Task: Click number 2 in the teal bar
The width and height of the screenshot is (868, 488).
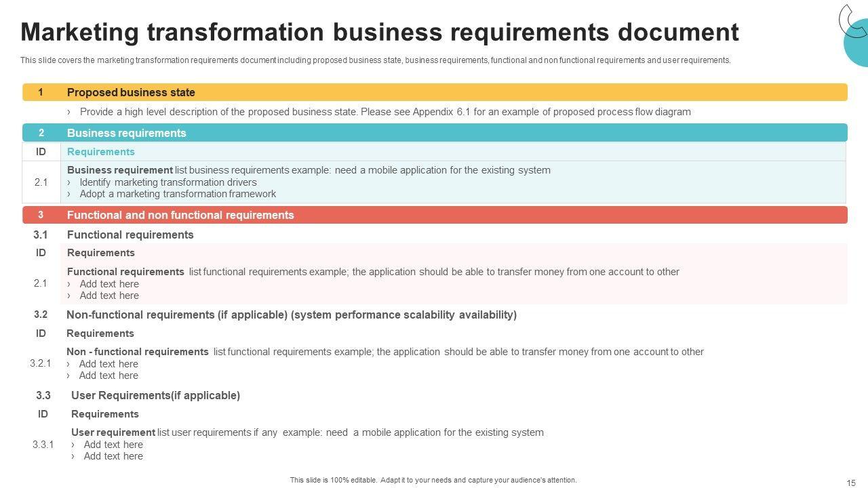Action: [41, 133]
